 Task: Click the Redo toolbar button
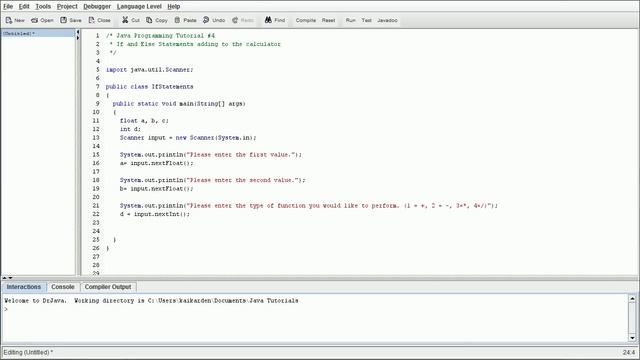pyautogui.click(x=243, y=20)
